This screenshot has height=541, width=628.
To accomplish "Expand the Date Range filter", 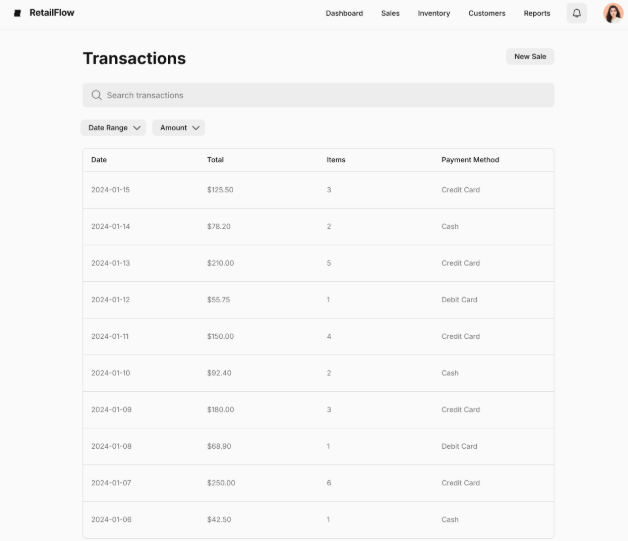I will [x=113, y=128].
